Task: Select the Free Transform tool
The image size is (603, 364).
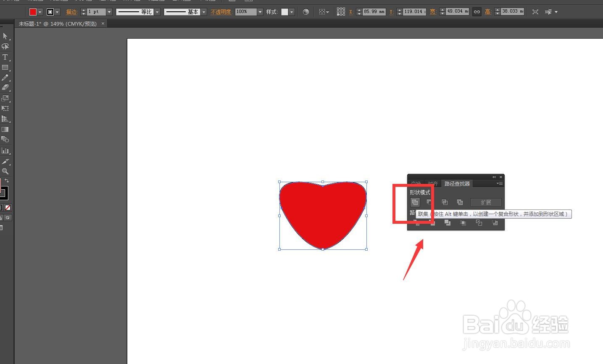Action: tap(5, 108)
